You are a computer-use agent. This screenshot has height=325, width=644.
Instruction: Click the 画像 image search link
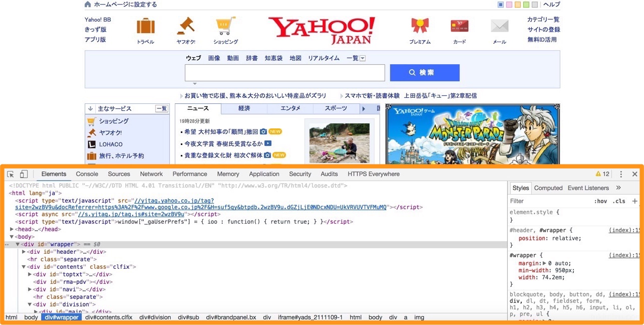tap(214, 58)
